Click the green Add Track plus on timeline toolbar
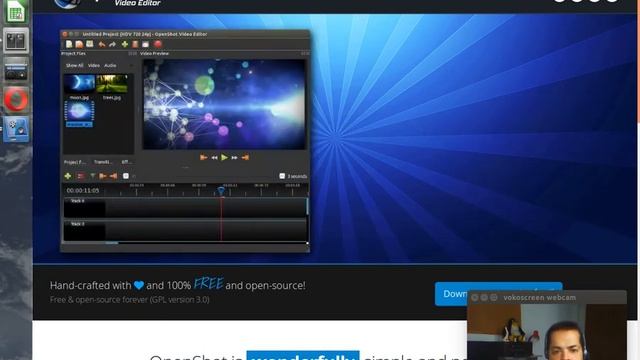Screen dimensions: 640x360 (68, 176)
